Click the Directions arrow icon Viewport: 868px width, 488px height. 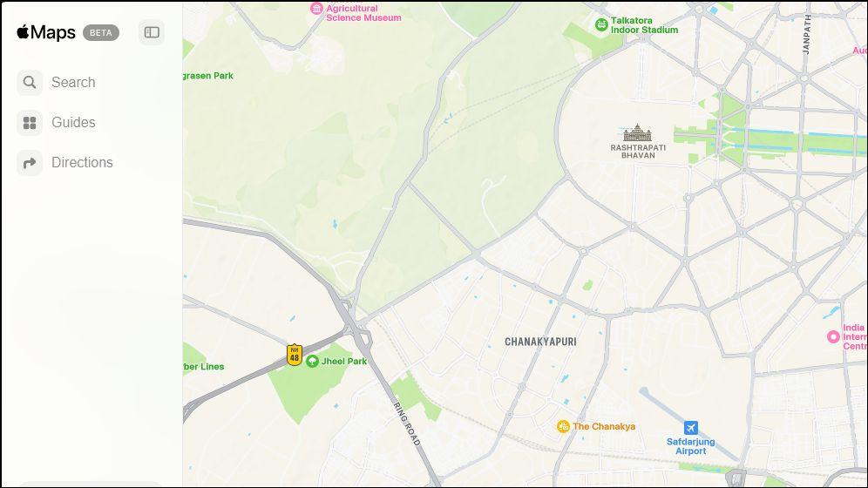pyautogui.click(x=30, y=163)
